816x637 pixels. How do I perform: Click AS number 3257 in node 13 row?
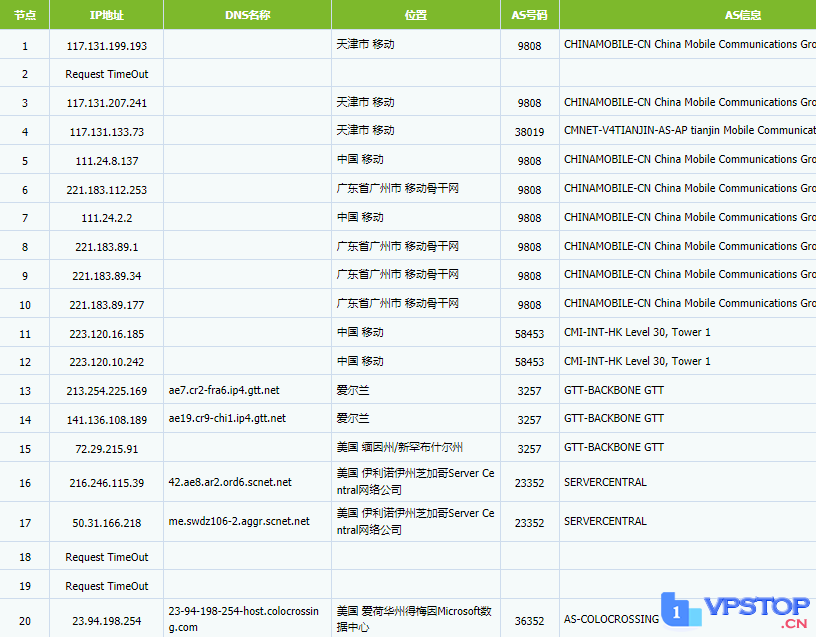coord(529,391)
